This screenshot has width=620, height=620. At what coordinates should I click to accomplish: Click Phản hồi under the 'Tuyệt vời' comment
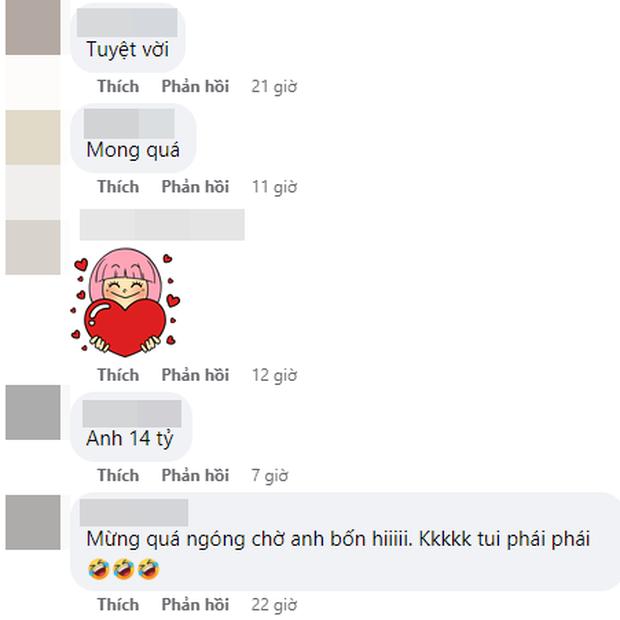coord(195,86)
